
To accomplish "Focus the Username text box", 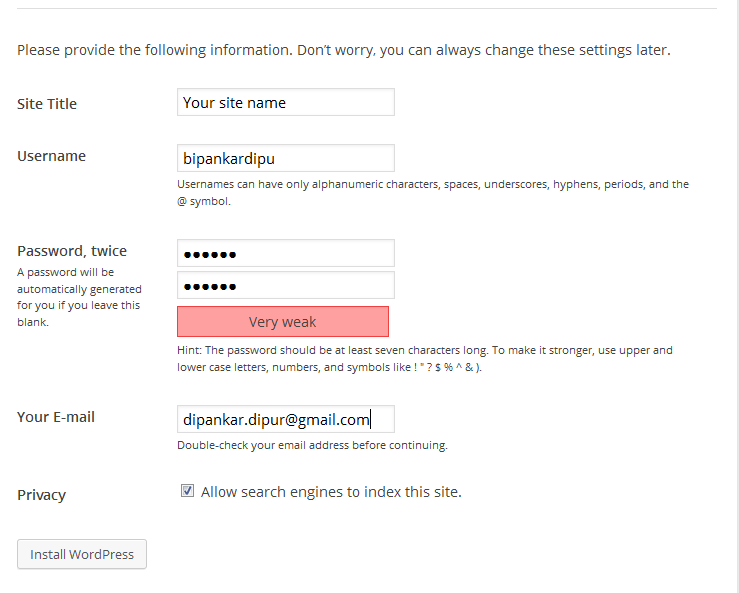I will 285,158.
